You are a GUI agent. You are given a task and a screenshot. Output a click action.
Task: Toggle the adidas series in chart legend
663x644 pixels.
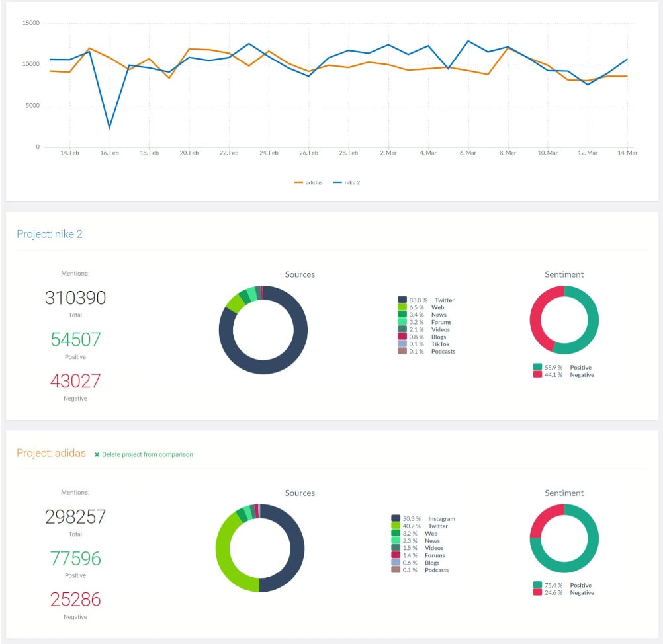click(308, 182)
